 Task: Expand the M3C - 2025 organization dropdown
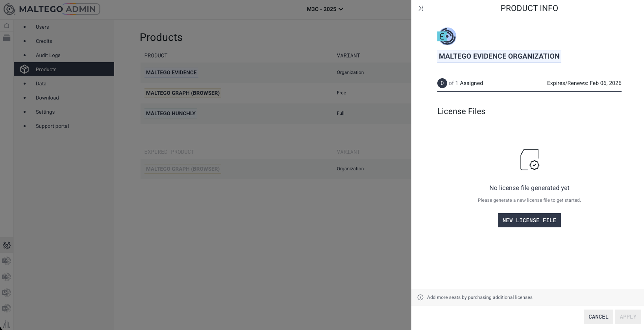[x=325, y=9]
